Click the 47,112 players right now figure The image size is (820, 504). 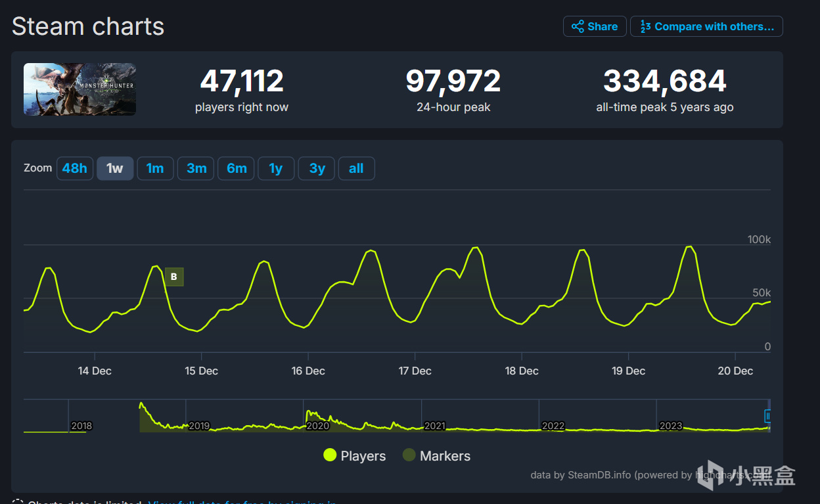point(242,81)
